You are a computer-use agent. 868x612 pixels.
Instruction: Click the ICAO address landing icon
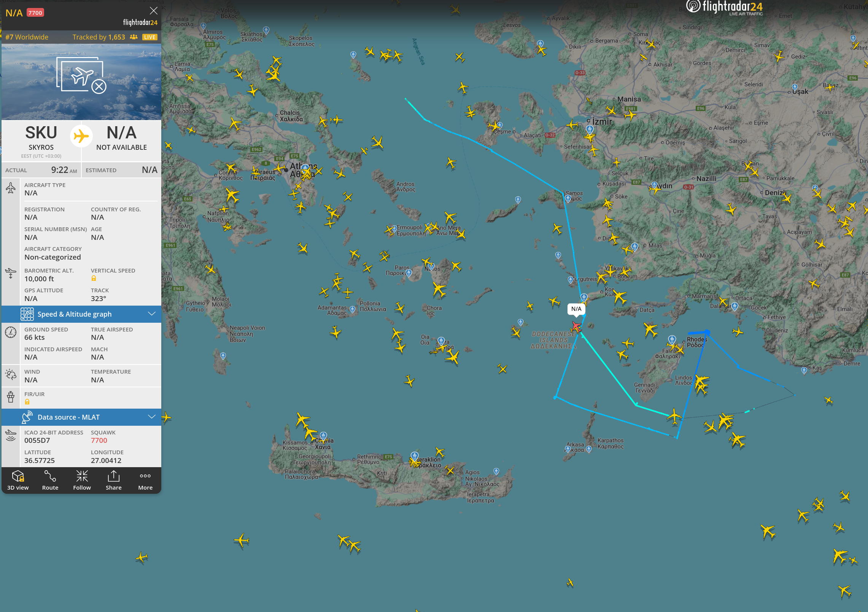[11, 435]
